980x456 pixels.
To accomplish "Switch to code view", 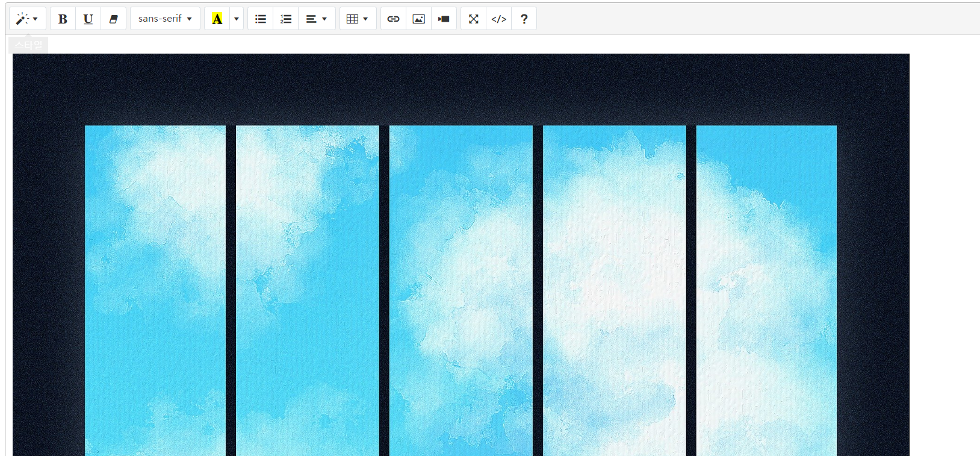I will coord(499,19).
